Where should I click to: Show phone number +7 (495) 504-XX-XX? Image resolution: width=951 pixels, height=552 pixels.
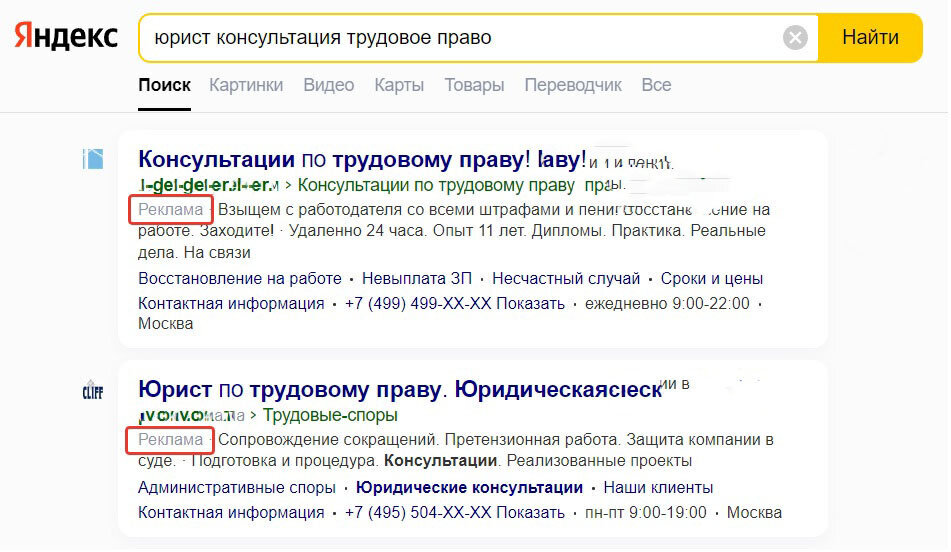[x=454, y=513]
